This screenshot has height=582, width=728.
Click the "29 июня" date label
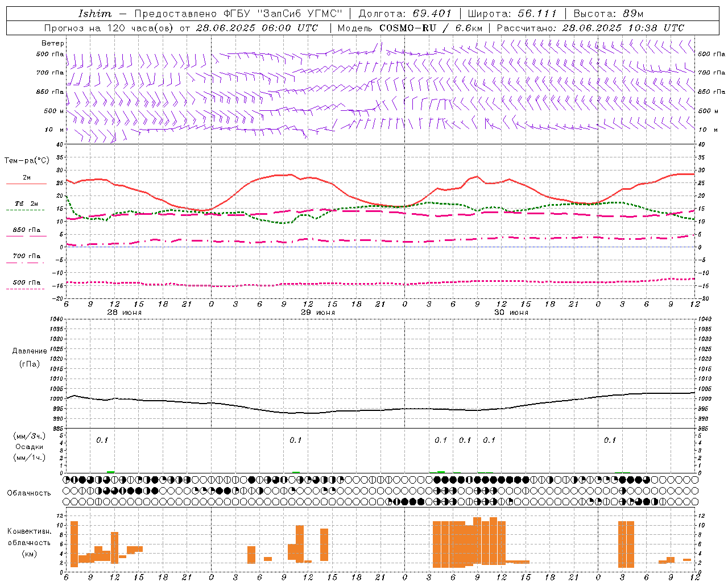318,313
